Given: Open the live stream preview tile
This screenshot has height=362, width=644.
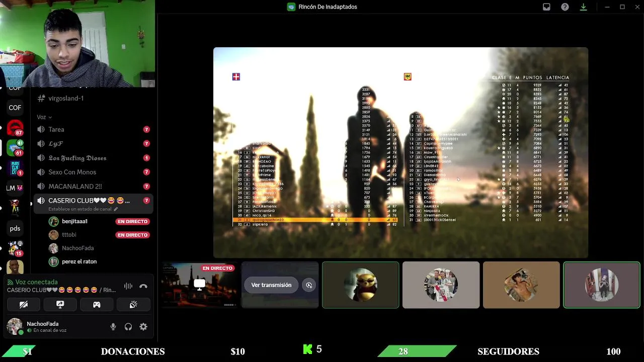Looking at the screenshot, I should pos(200,285).
